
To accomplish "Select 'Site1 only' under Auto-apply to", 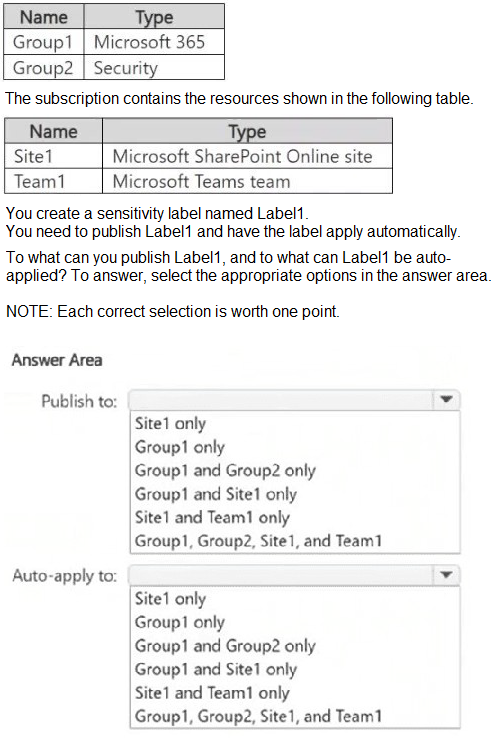I will pos(170,599).
